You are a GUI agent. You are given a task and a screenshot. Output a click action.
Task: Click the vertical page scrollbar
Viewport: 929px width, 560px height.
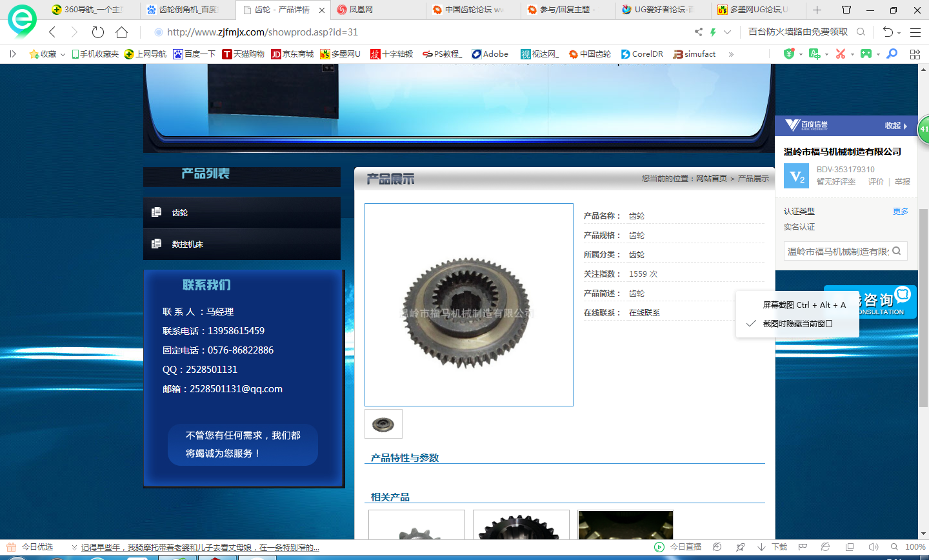coord(923,308)
